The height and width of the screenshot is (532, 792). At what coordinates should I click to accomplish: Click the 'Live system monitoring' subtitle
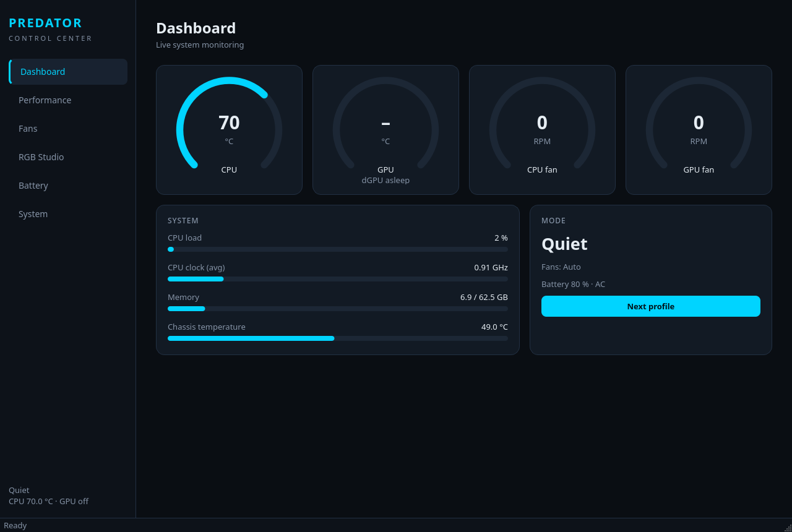(x=200, y=45)
